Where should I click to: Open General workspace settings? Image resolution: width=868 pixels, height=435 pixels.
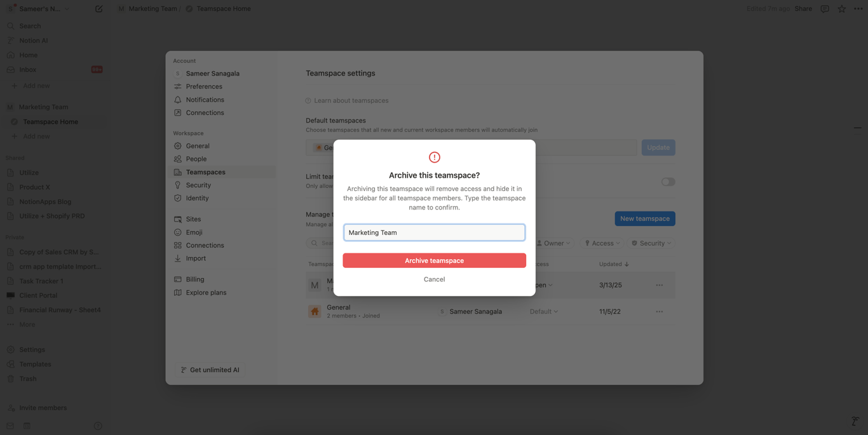pos(224,146)
